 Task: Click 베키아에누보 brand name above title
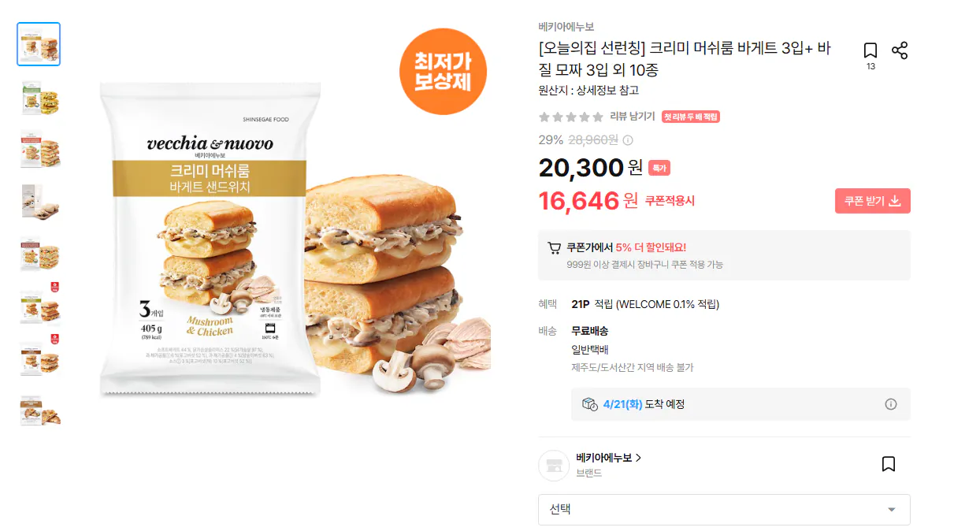click(x=566, y=27)
